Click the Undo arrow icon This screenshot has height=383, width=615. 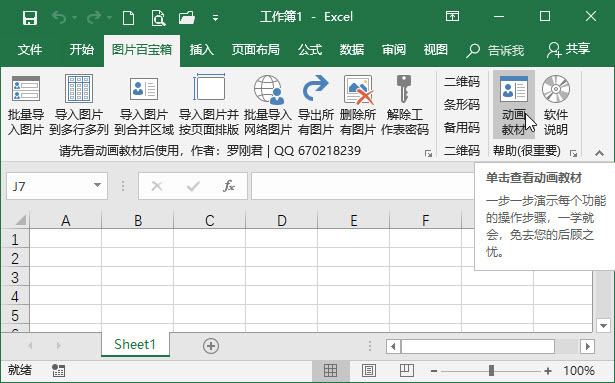click(59, 17)
